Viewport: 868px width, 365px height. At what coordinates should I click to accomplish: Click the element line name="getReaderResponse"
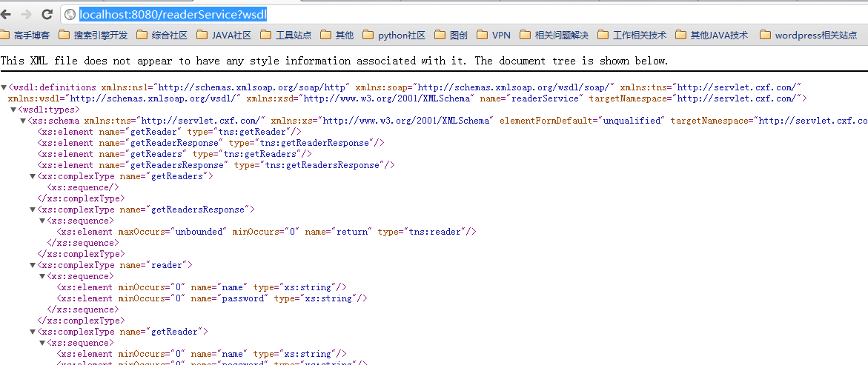coord(211,143)
